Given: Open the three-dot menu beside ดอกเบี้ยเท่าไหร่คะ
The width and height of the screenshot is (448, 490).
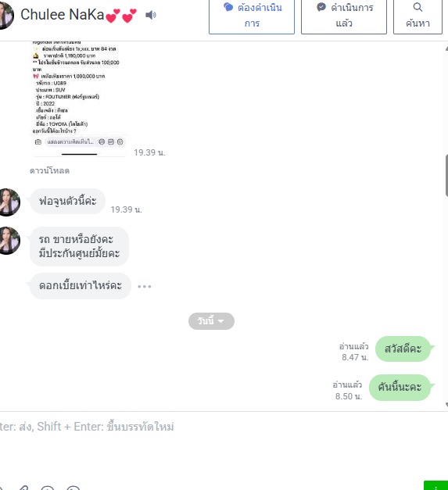Looking at the screenshot, I should coord(145,286).
